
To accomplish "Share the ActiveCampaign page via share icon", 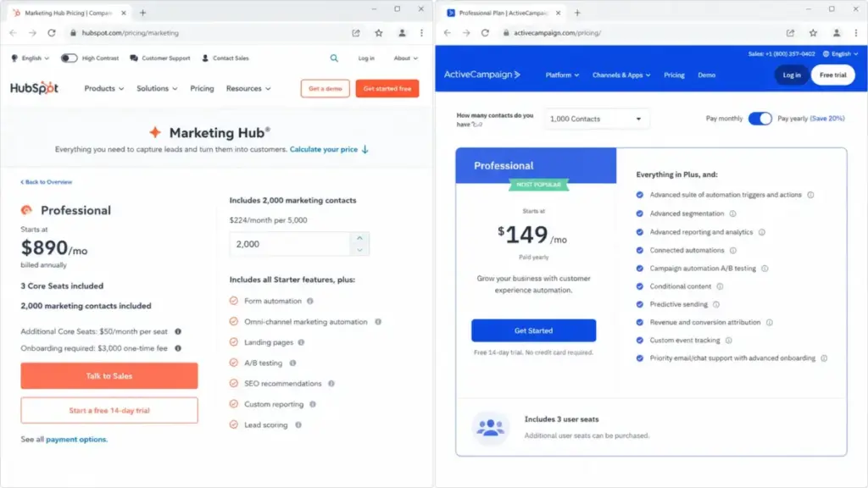I will pyautogui.click(x=790, y=33).
